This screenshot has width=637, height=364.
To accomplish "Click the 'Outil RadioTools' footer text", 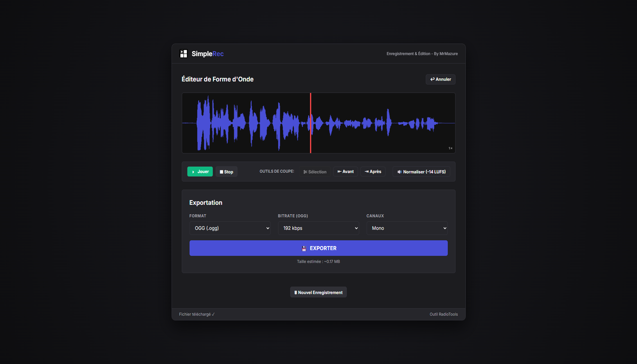I will point(444,315).
